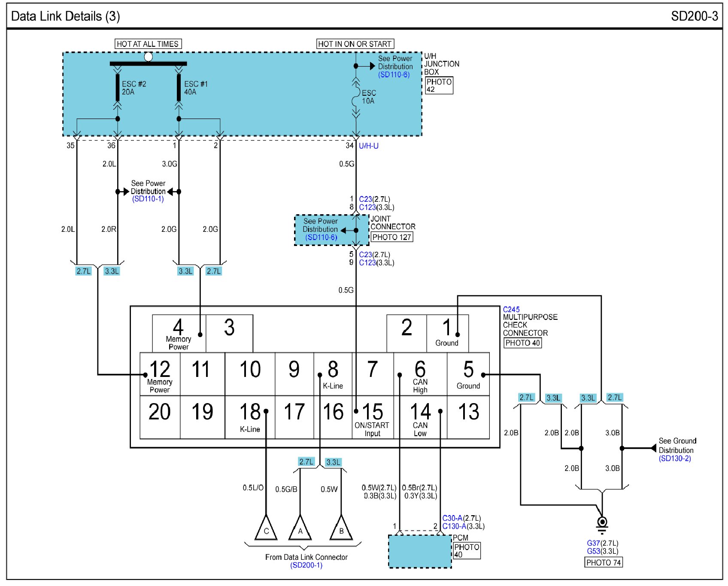Open the SD110-1 power distribution link

pyautogui.click(x=148, y=199)
